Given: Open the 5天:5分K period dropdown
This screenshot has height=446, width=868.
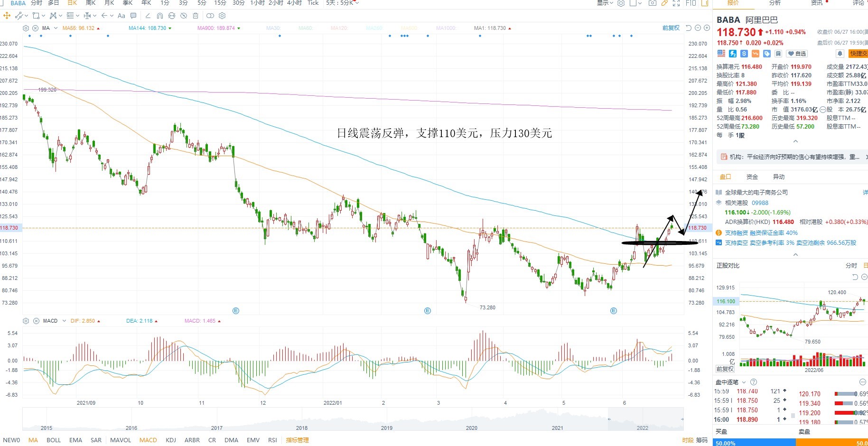Looking at the screenshot, I should click(342, 3).
